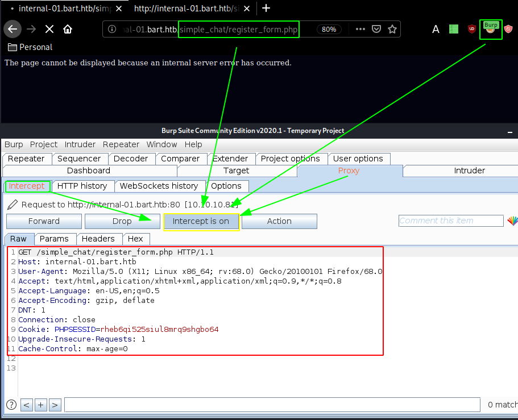
Task: Switch to the Extender tab
Action: [x=231, y=159]
